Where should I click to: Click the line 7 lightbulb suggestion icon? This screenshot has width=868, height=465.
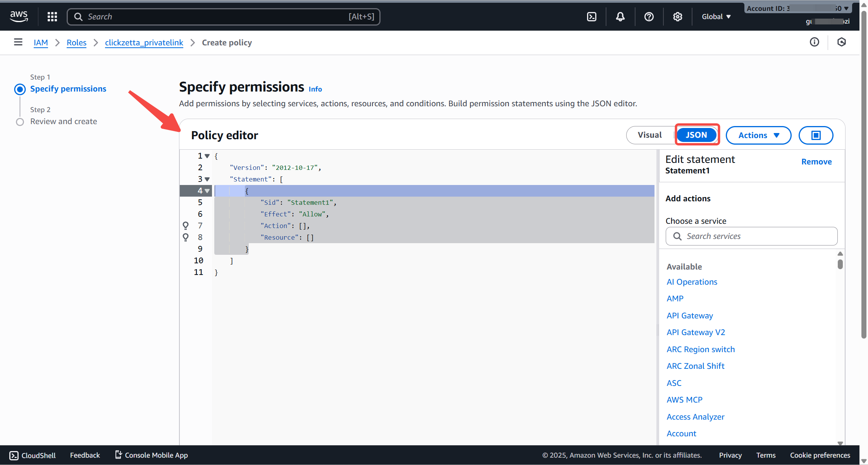click(x=186, y=225)
